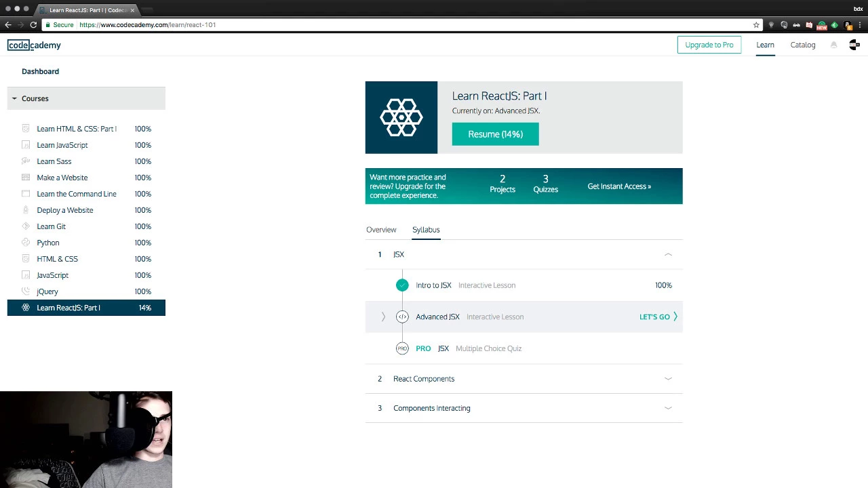868x488 pixels.
Task: Click LET'S GO for Advanced JSX
Action: coord(658,317)
